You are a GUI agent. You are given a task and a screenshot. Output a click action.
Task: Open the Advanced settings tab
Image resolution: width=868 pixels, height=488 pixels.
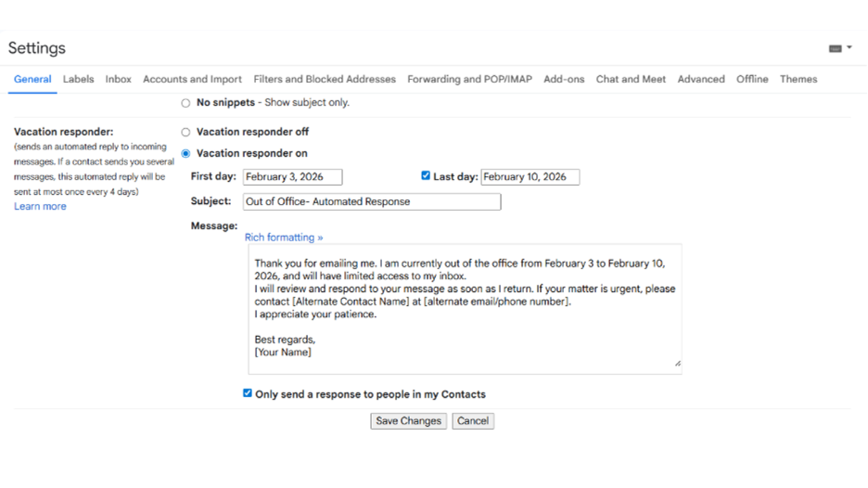[700, 80]
